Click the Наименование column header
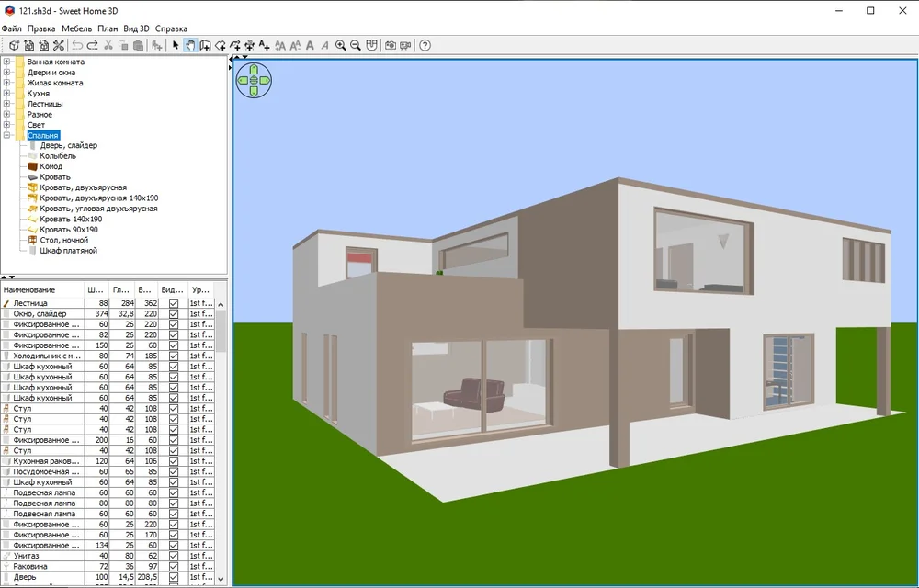The image size is (919, 588). point(41,289)
